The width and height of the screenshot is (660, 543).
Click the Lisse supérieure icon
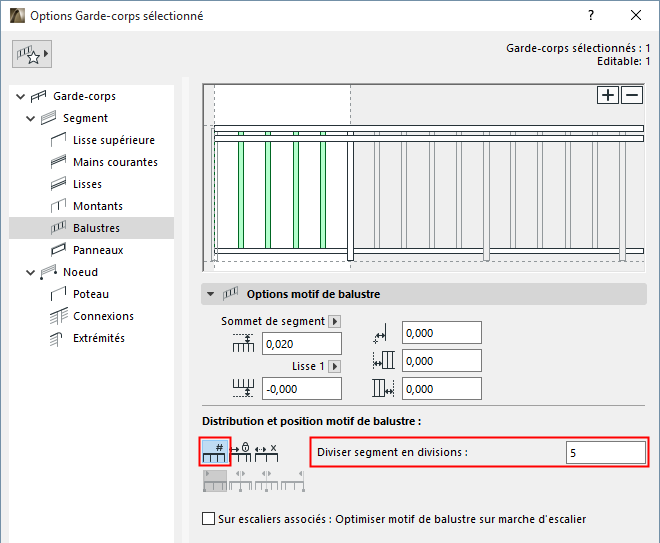pos(59,140)
